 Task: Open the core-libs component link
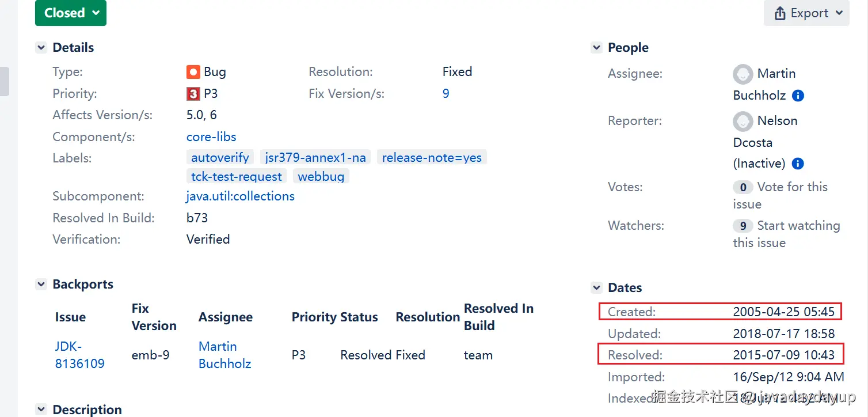click(x=211, y=137)
